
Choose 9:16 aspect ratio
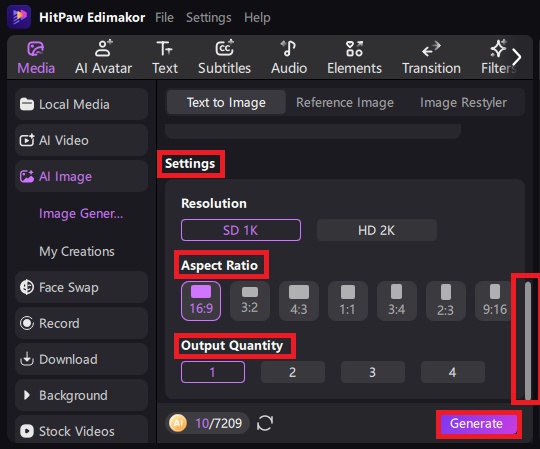tap(494, 301)
